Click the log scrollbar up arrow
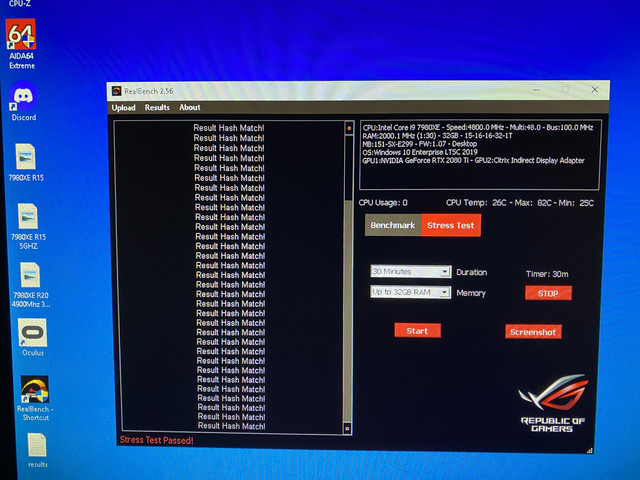The width and height of the screenshot is (640, 480). click(x=349, y=128)
